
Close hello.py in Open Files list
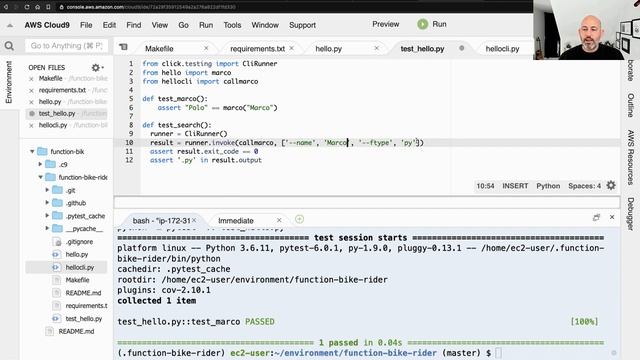tap(31, 102)
